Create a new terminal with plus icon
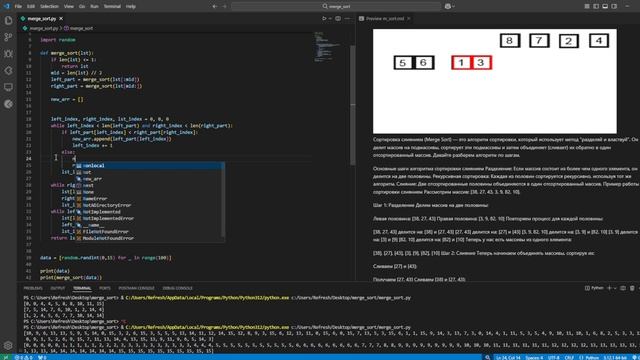Screen dimensions: 640x360 click(609, 288)
